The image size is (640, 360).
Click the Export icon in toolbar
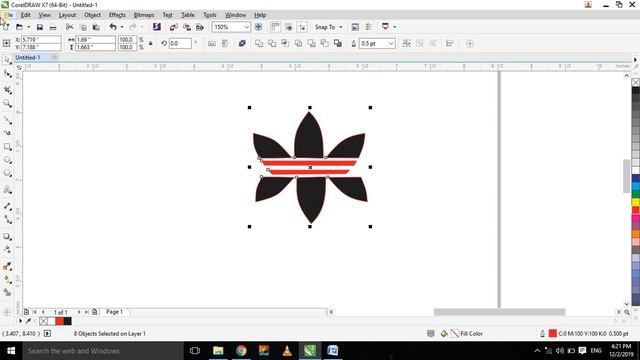[187, 27]
